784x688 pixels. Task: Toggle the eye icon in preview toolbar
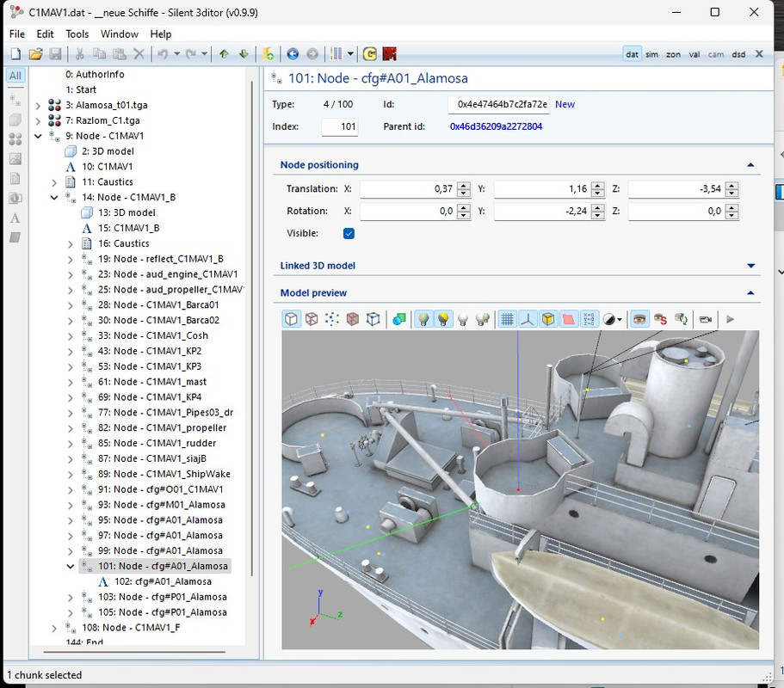point(639,319)
